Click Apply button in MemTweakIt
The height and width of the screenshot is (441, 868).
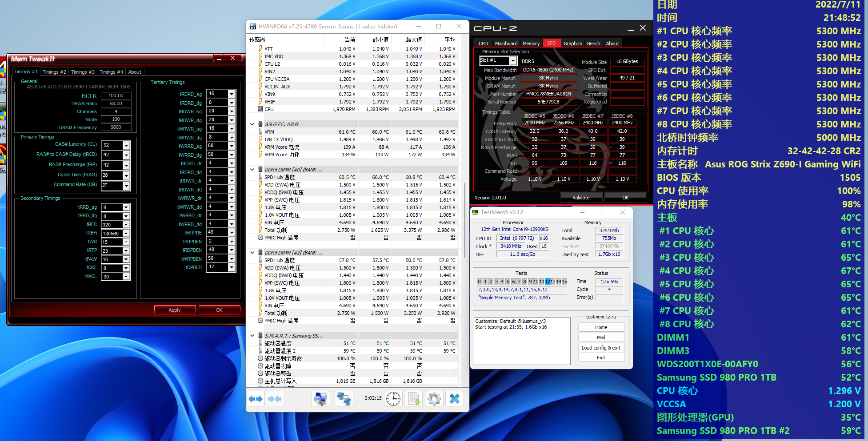tap(175, 310)
